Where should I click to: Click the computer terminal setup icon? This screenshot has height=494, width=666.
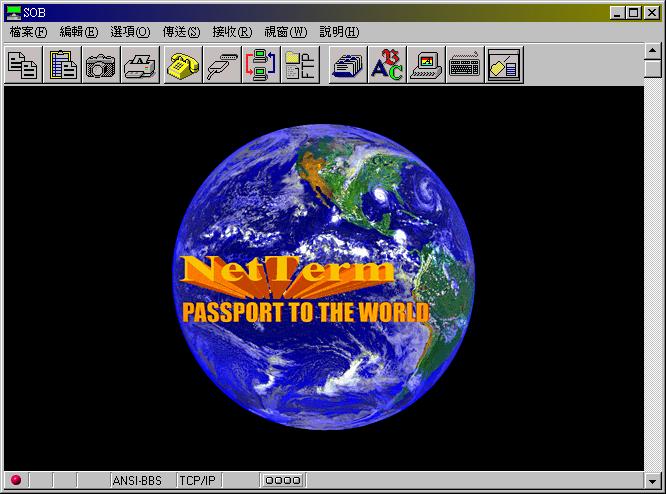(426, 65)
